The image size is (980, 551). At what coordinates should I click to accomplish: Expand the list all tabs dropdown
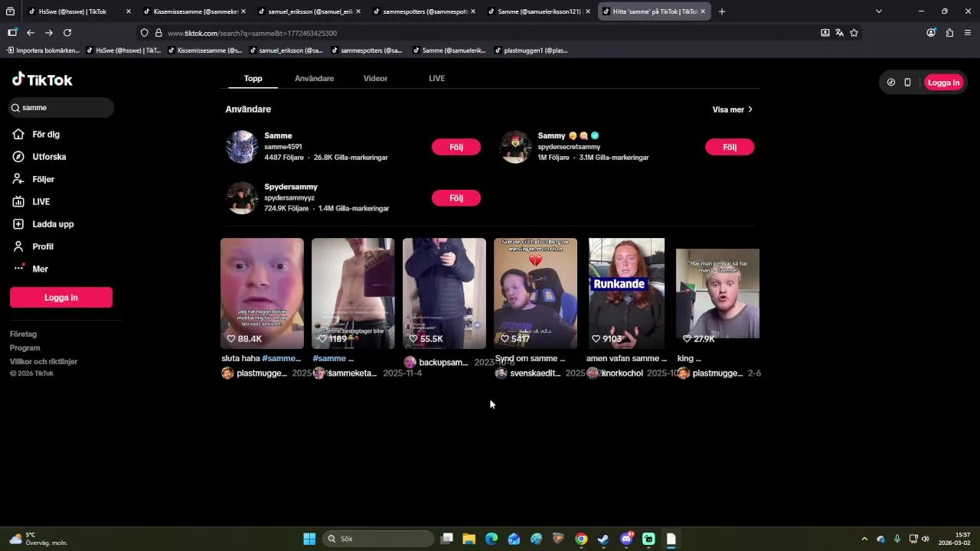pyautogui.click(x=879, y=11)
